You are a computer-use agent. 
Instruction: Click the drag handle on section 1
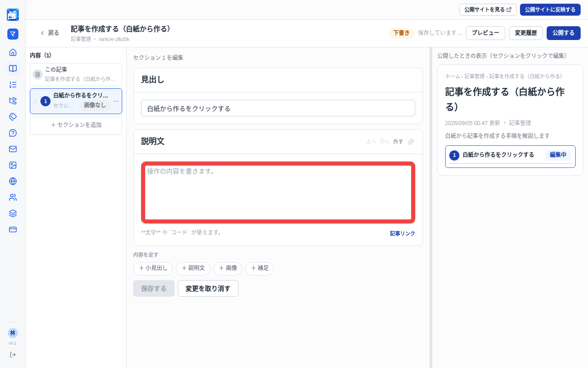[35, 101]
